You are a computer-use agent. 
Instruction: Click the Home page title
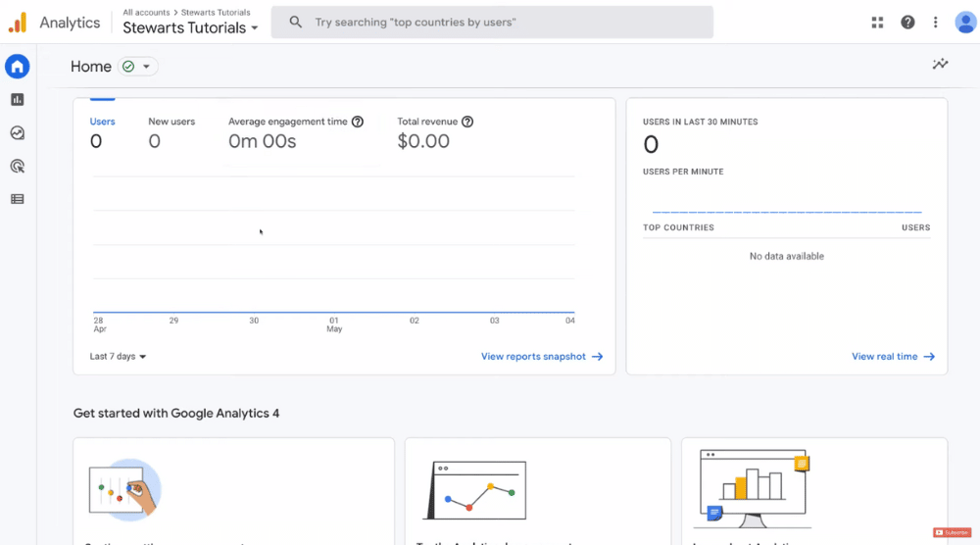[90, 67]
